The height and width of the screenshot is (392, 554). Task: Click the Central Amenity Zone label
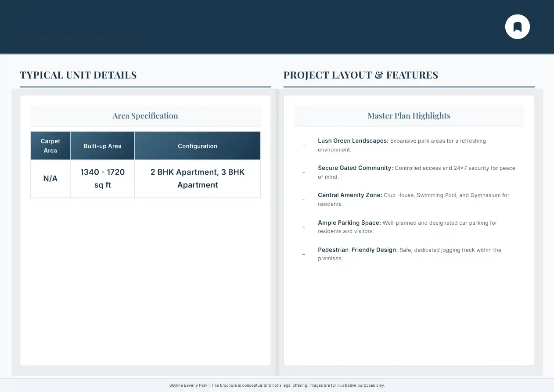(350, 195)
